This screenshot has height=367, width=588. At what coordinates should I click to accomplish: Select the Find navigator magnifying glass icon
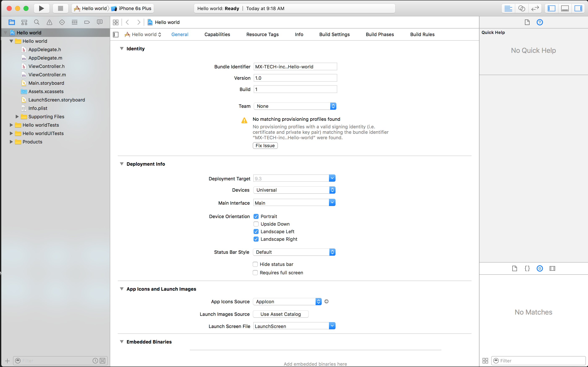[x=37, y=22]
